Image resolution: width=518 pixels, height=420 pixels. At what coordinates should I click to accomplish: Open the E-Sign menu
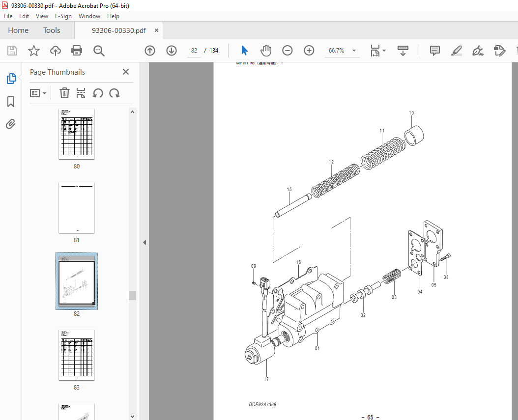[63, 16]
